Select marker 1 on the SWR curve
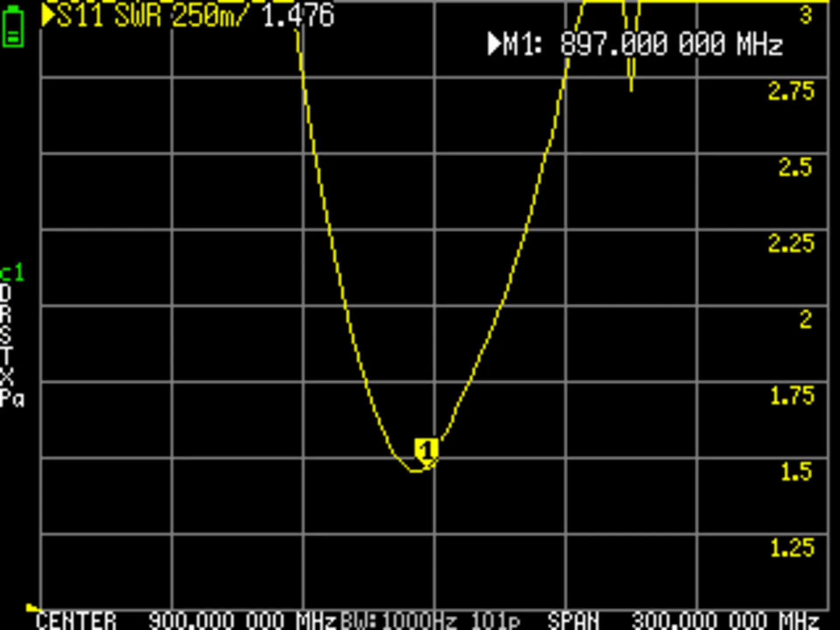 426,451
